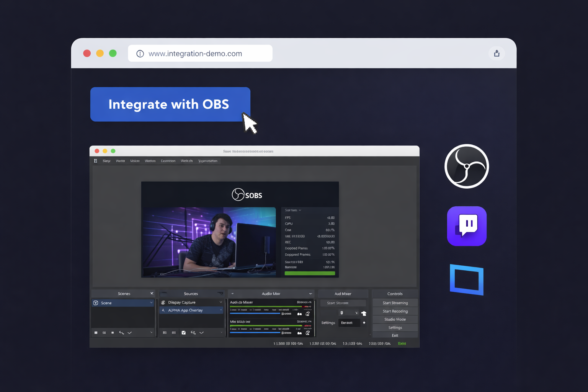Click the speaker icon on the Mic channel
Viewport: 588px width, 392px height.
tap(300, 333)
